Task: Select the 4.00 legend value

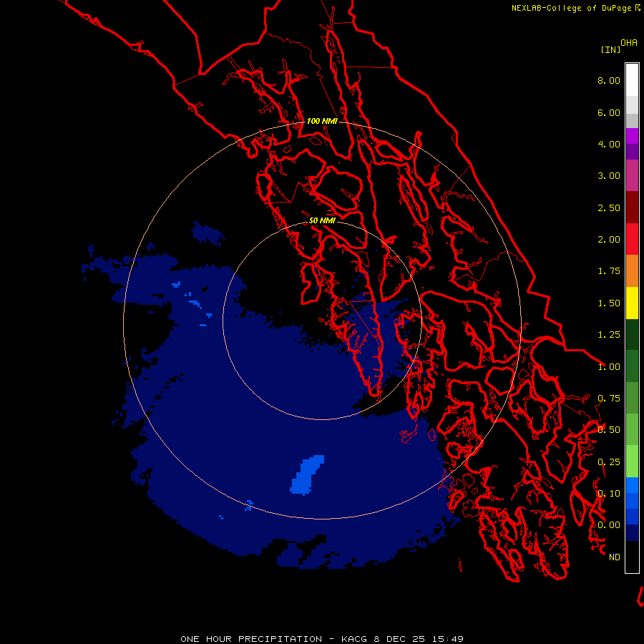Action: pyautogui.click(x=609, y=144)
